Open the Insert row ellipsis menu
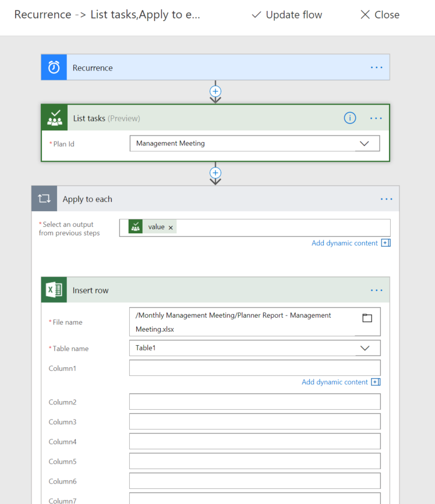This screenshot has height=504, width=435. click(x=376, y=290)
